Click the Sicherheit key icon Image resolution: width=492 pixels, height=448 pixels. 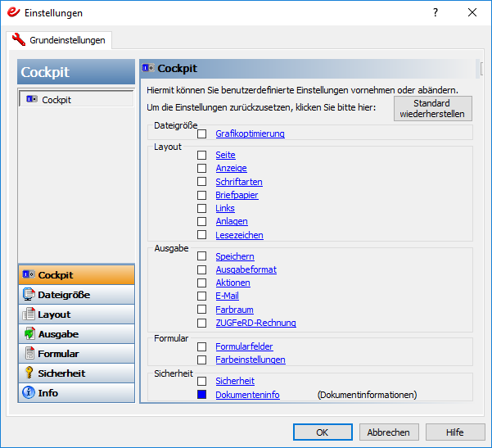coord(29,373)
